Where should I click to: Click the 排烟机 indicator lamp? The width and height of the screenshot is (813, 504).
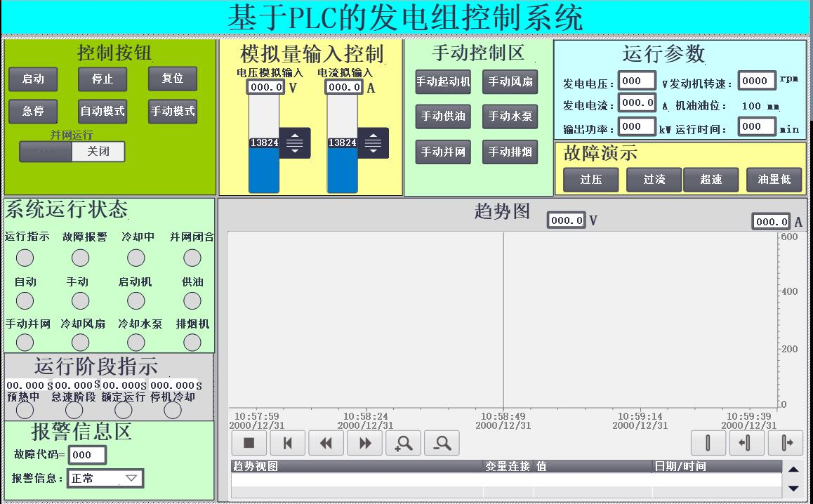pyautogui.click(x=192, y=343)
